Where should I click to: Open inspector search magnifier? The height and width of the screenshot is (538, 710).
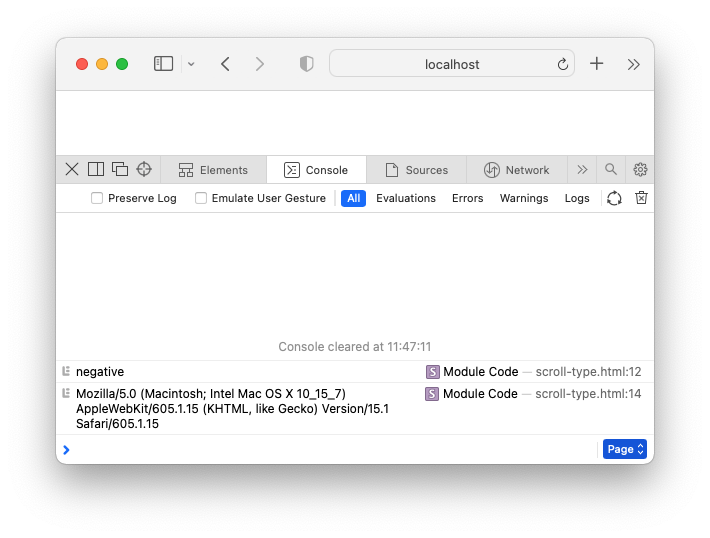tap(611, 169)
